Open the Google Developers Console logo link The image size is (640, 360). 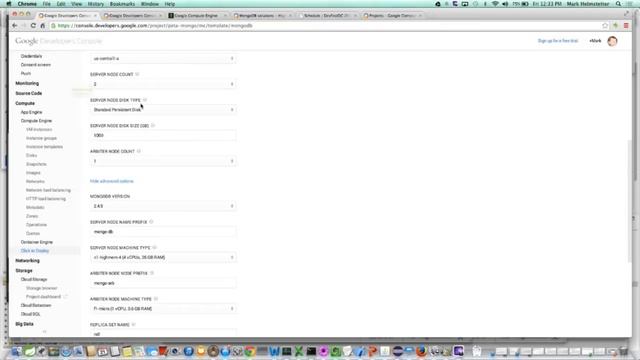click(58, 41)
